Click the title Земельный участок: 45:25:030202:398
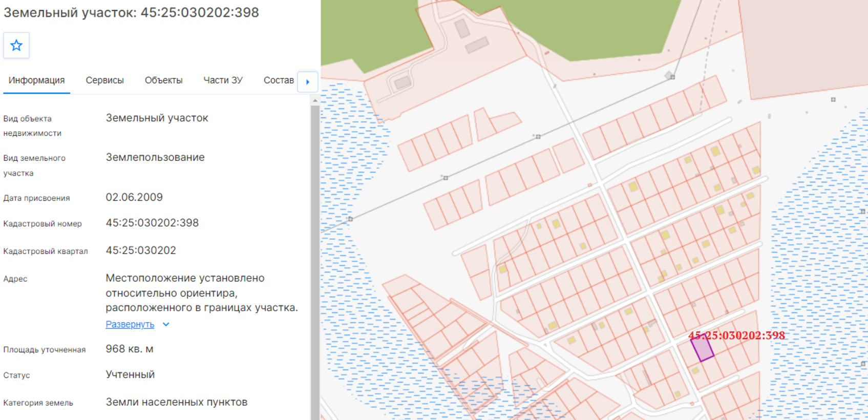The width and height of the screenshot is (868, 420). (x=131, y=12)
